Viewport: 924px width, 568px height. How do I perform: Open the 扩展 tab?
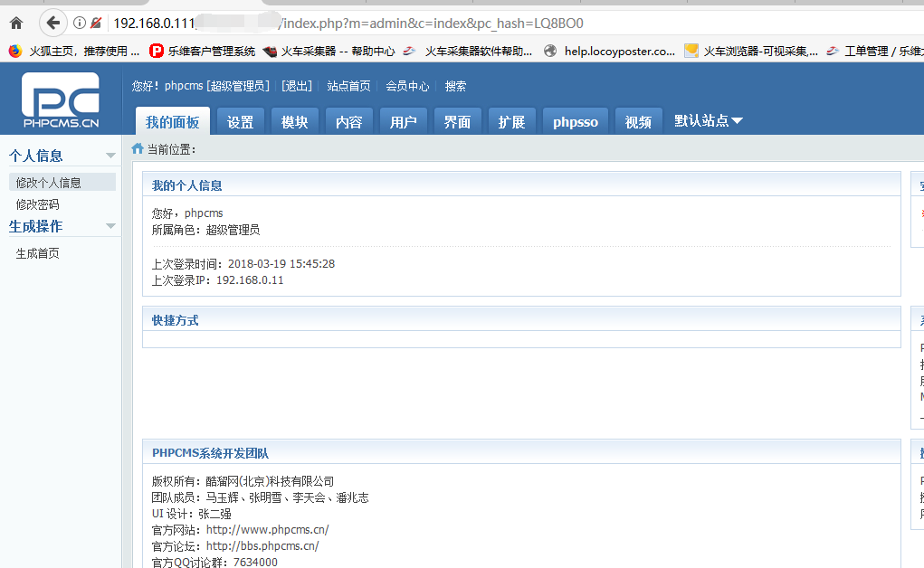[511, 122]
